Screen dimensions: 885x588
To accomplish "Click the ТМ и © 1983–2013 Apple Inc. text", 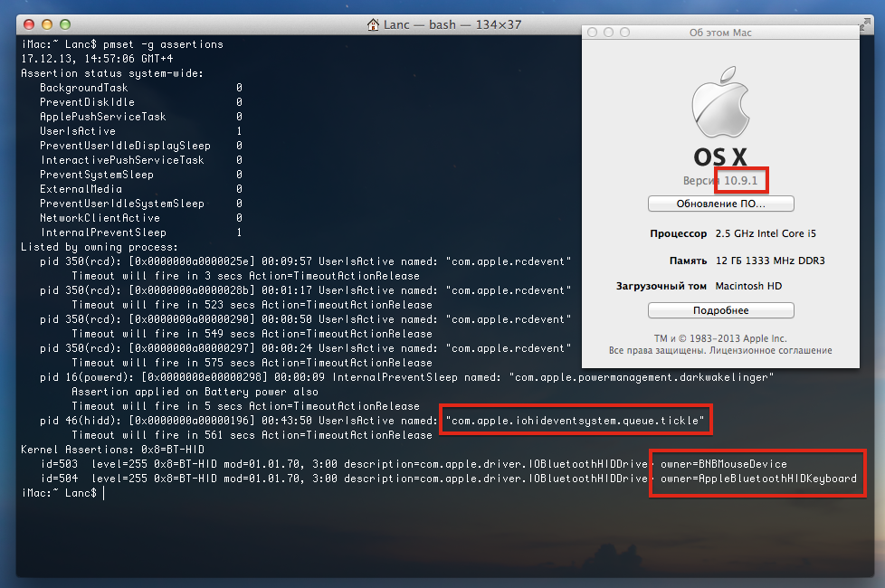I will (x=720, y=338).
